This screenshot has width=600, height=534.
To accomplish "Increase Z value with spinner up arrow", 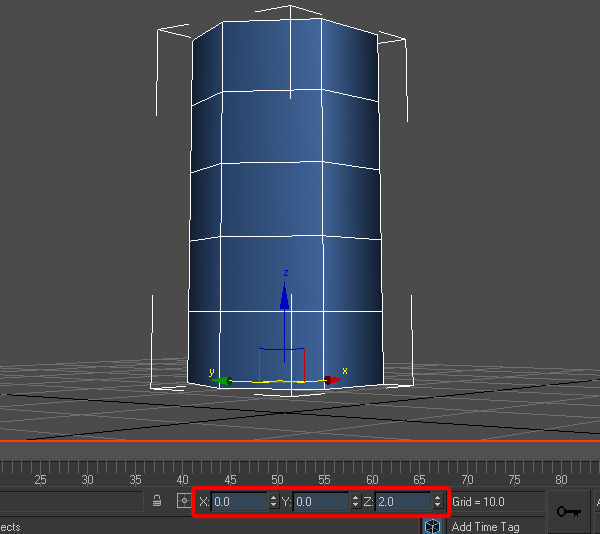I will (438, 498).
